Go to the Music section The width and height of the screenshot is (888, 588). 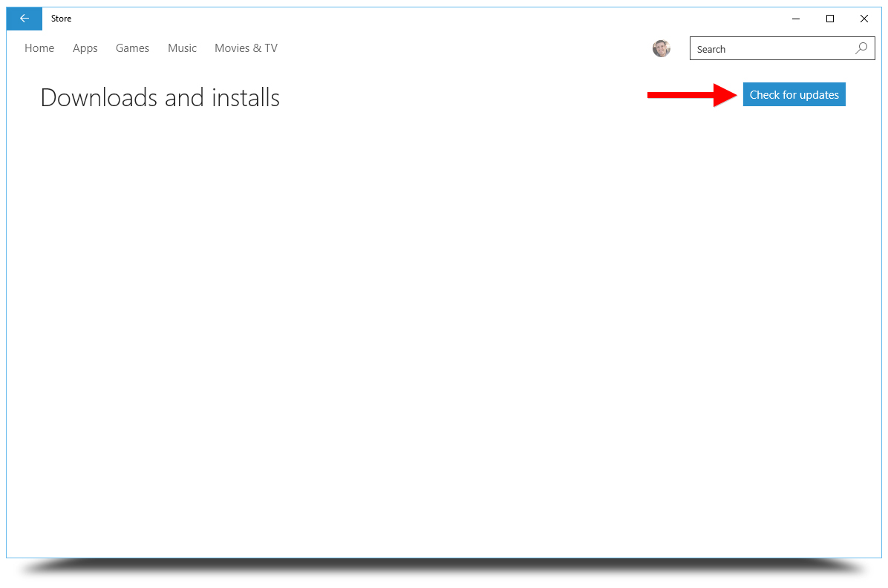183,48
